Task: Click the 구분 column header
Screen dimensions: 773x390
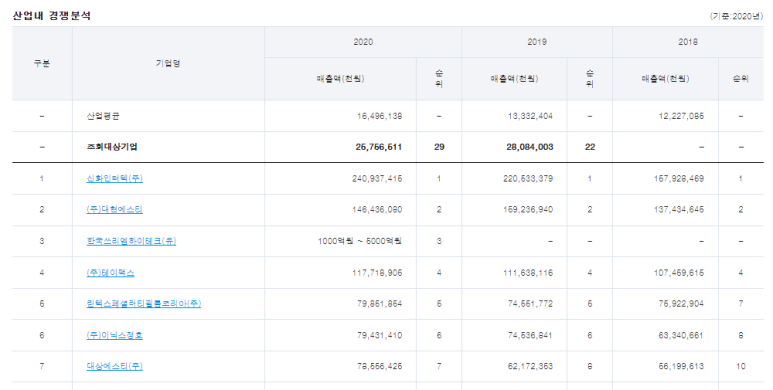Action: (42, 63)
